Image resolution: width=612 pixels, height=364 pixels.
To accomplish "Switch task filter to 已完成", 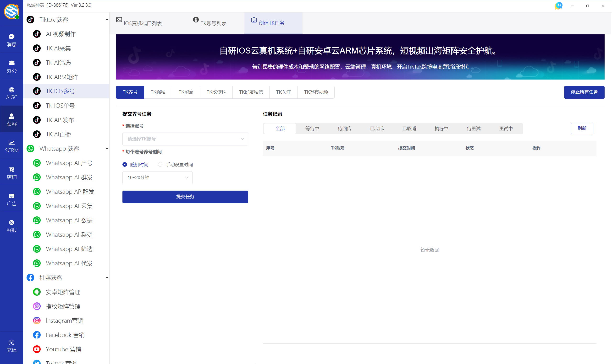I will pyautogui.click(x=376, y=128).
